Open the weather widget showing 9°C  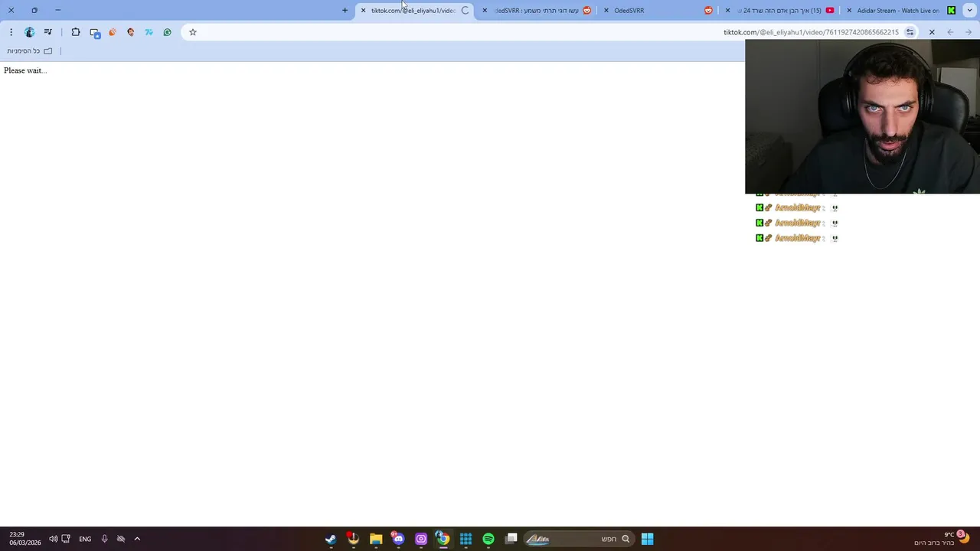942,539
